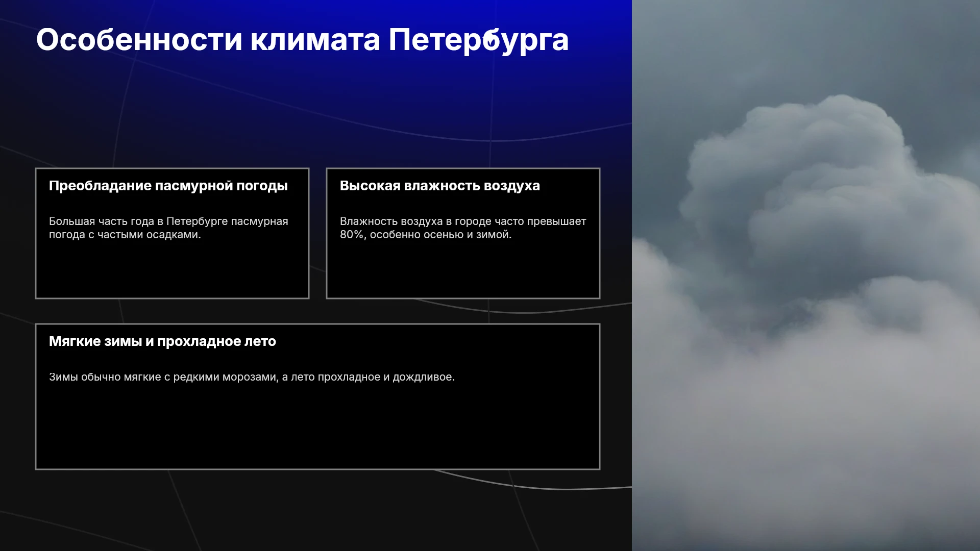Click the slide title 'Особенности климата Петербурга'
This screenshot has height=551, width=980.
click(x=302, y=40)
